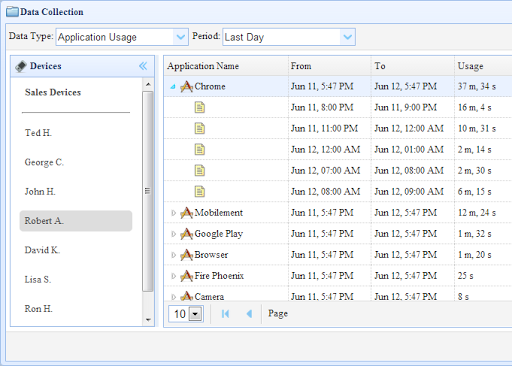
Task: Select device David K.
Action: point(42,250)
